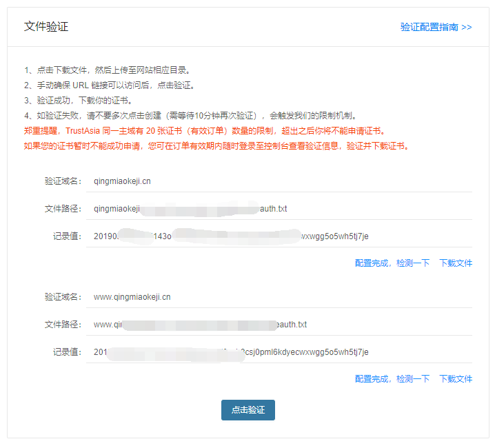
Task: Click the second 文件路径： label
Action: pyautogui.click(x=63, y=325)
